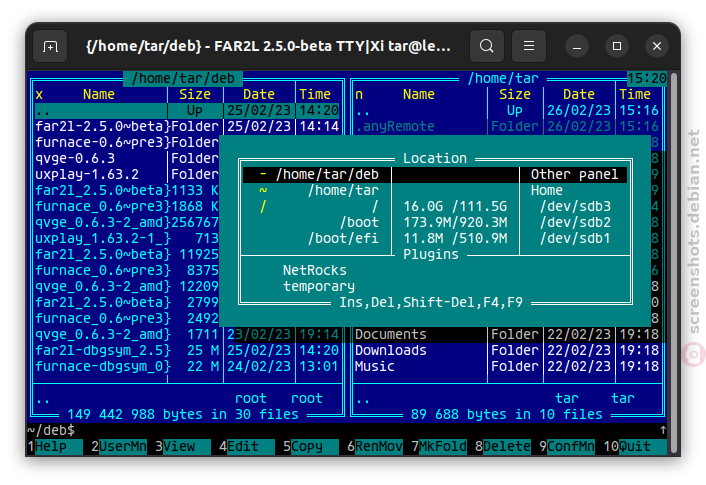Open the hamburger menu in title bar

529,46
